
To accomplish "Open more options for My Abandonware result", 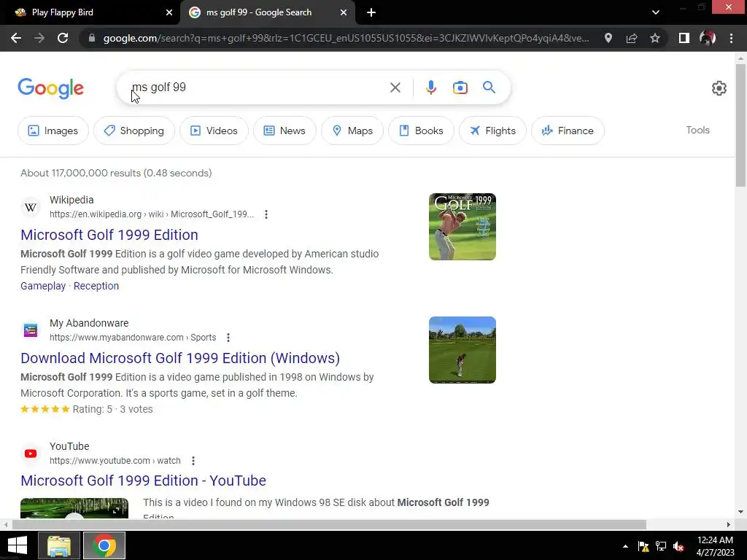I will [228, 338].
